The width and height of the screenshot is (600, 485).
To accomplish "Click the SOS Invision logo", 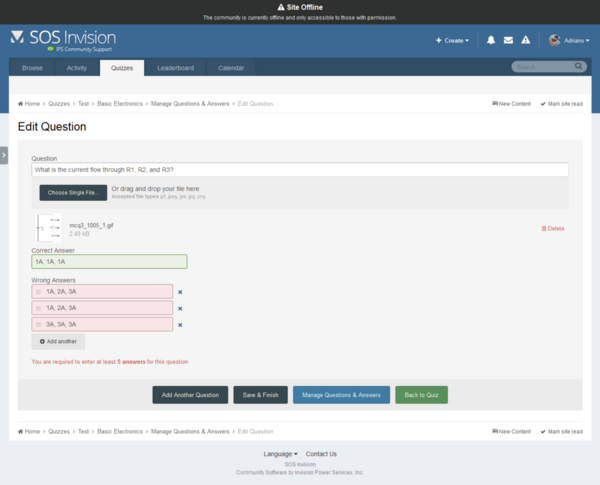I will (62, 39).
